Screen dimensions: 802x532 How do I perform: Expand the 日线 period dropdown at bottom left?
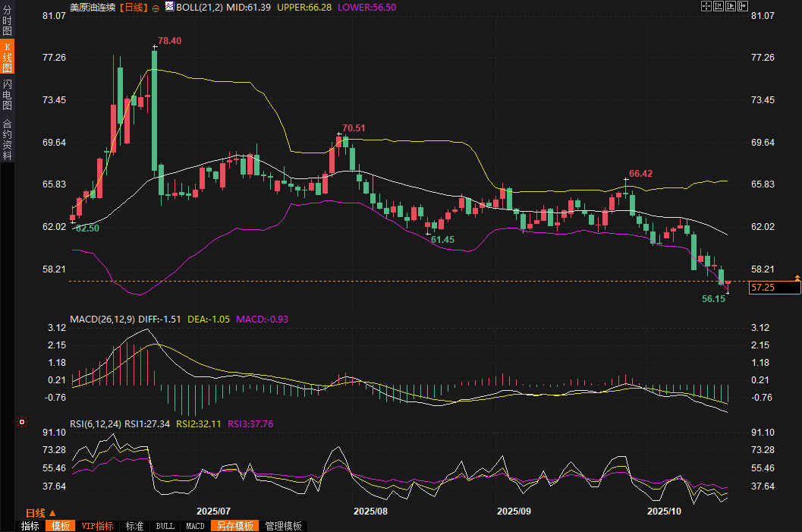[x=40, y=513]
